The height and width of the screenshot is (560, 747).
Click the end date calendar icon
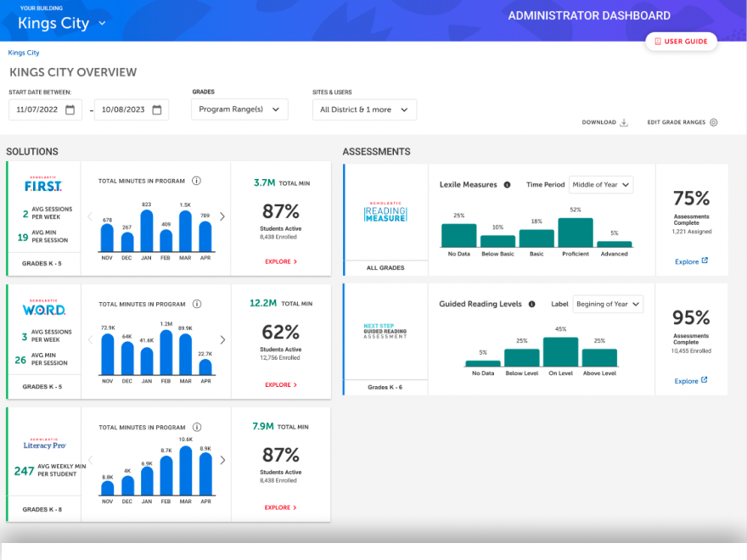(155, 109)
